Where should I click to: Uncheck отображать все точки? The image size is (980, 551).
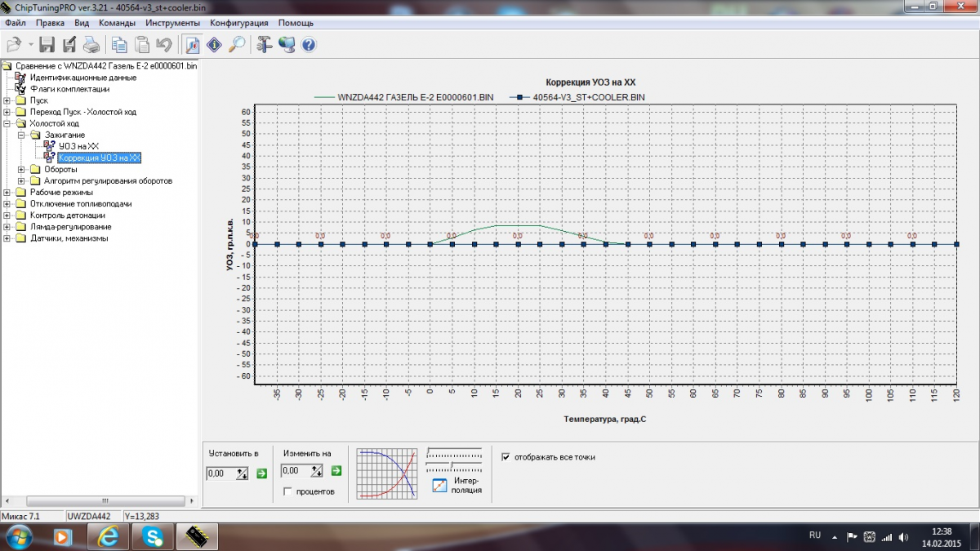coord(506,457)
